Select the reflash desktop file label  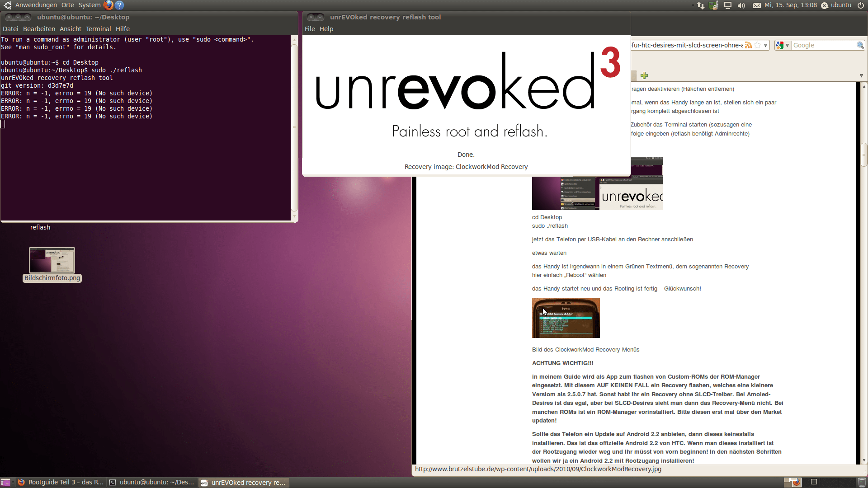(x=40, y=227)
